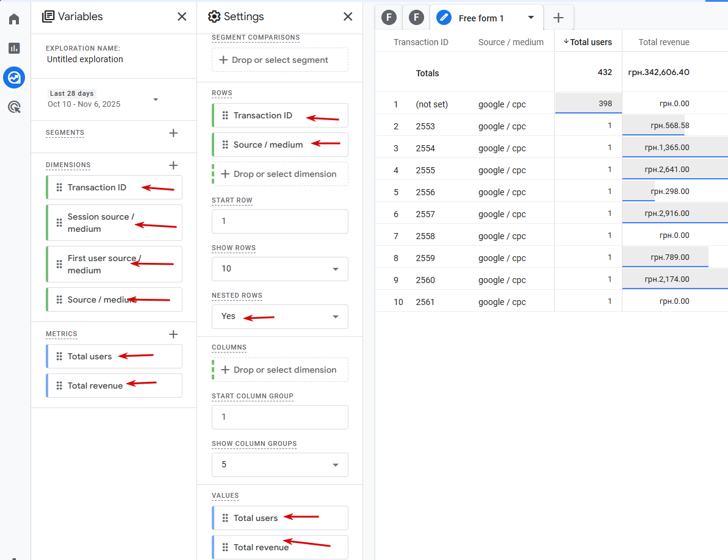This screenshot has width=728, height=560.
Task: Expand the date range selector
Action: [156, 99]
